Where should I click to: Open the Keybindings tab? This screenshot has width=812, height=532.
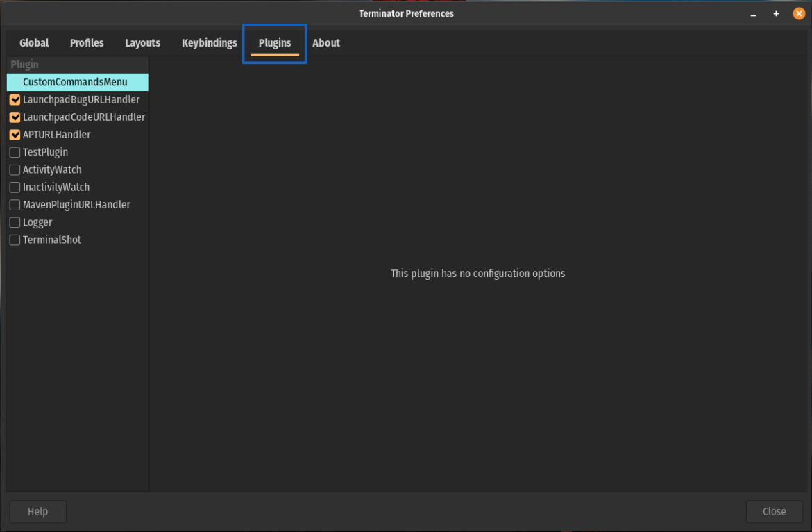(x=209, y=42)
